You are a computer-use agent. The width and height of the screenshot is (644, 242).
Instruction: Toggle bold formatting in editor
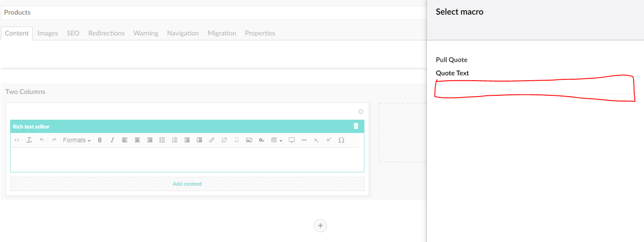coord(100,140)
